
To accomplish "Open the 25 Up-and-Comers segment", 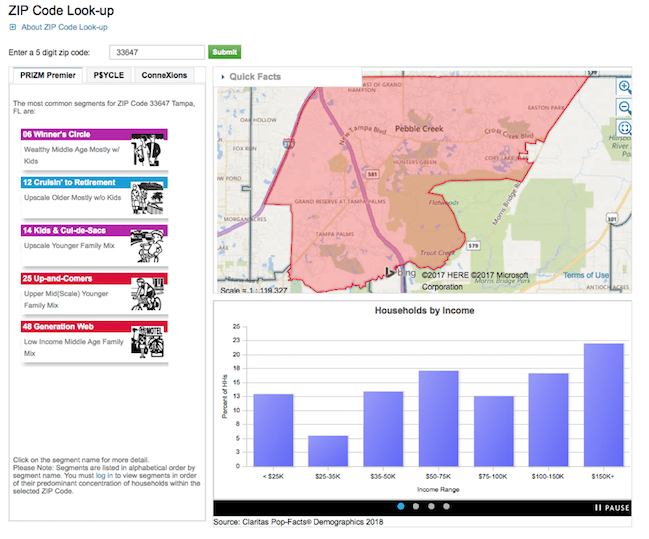I will coord(57,279).
